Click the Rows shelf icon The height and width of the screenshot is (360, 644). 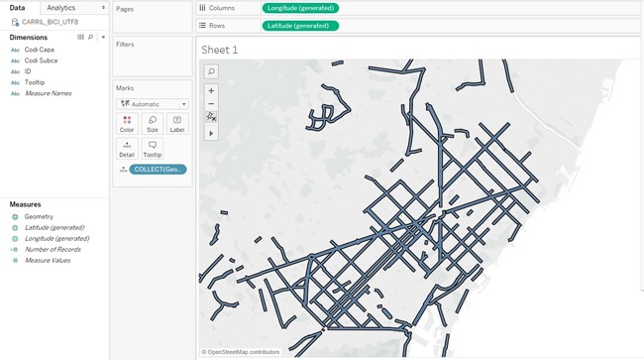[x=202, y=26]
